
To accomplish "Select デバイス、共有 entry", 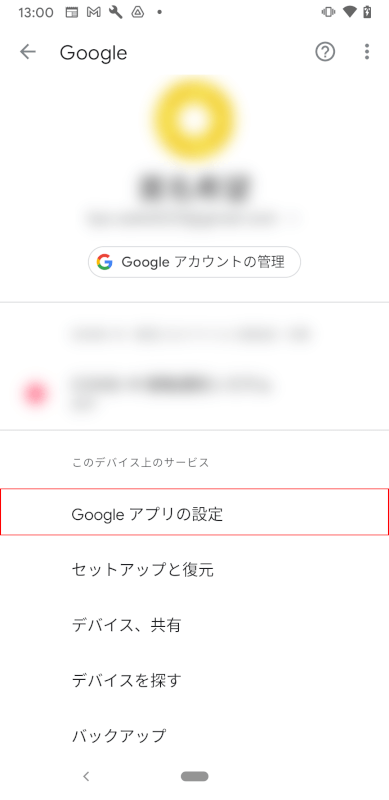I will coord(194,625).
